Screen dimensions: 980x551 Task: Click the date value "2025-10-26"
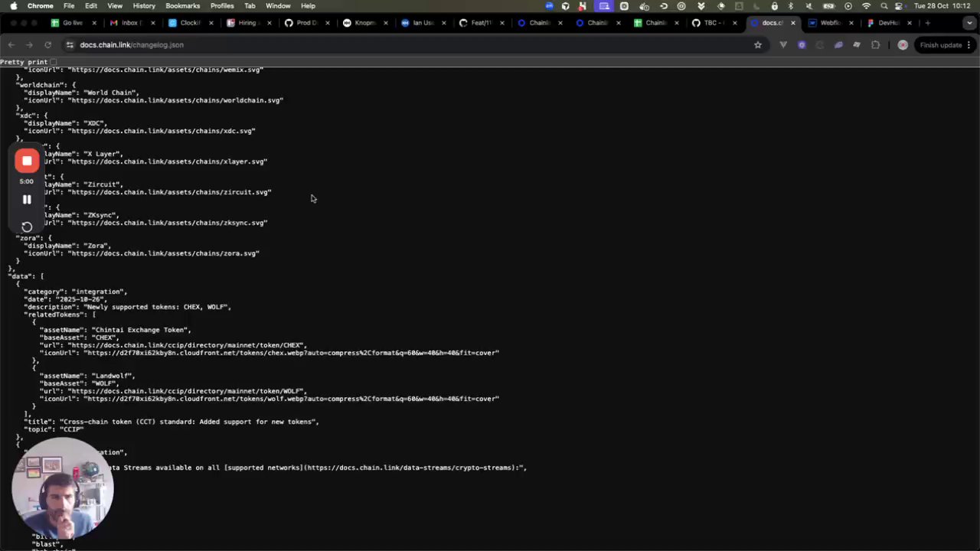79,299
